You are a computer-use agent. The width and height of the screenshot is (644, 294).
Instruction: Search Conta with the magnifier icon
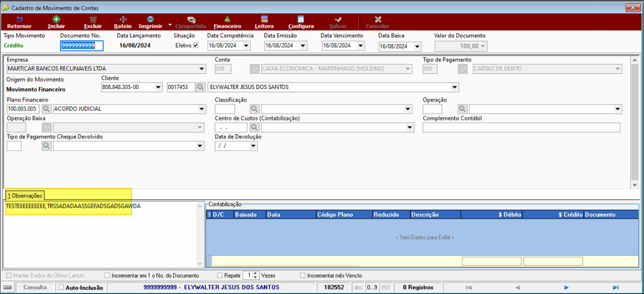[x=254, y=69]
